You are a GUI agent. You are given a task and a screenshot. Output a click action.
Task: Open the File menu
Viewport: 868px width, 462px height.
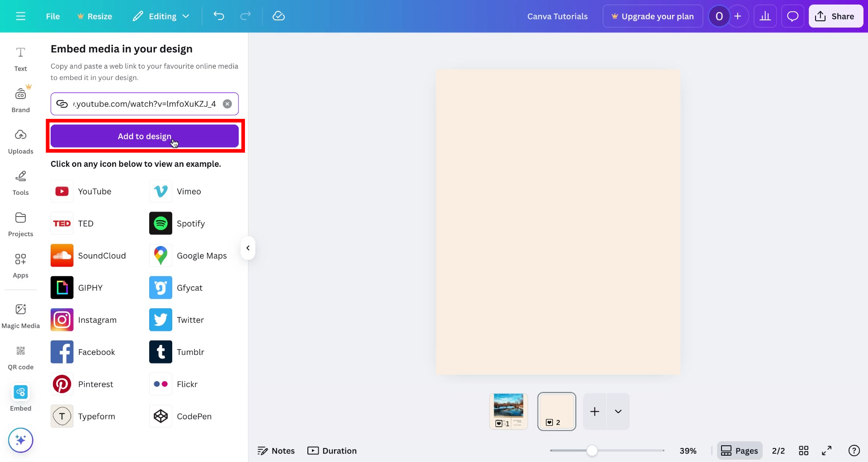click(x=52, y=16)
